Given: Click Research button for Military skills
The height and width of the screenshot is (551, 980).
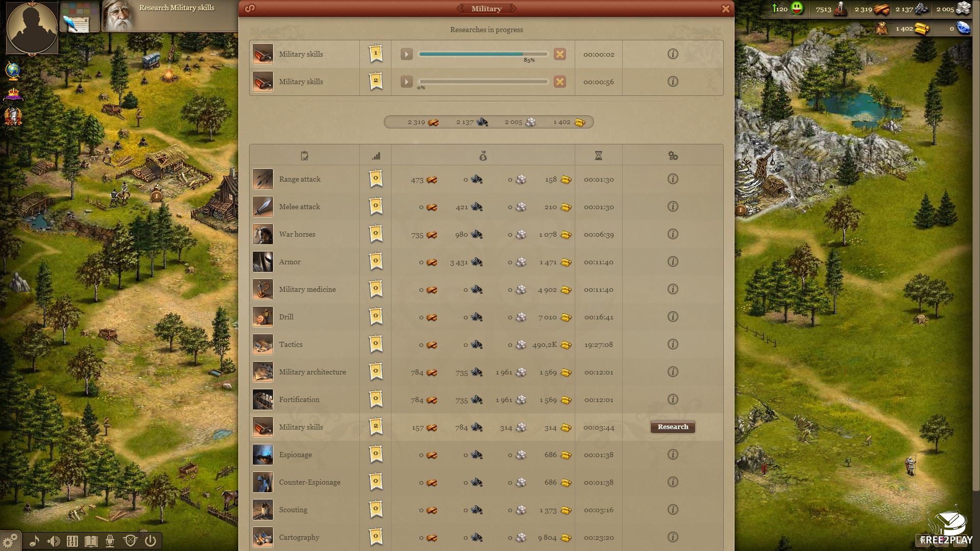Looking at the screenshot, I should click(673, 427).
